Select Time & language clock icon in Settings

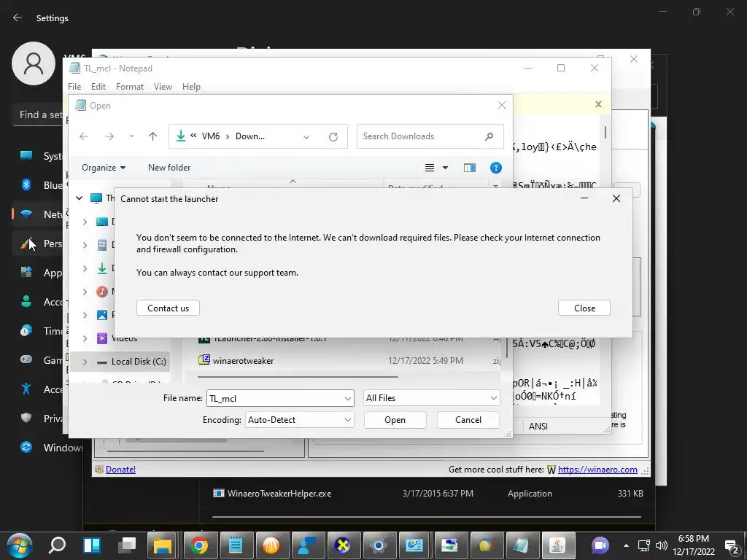26,330
